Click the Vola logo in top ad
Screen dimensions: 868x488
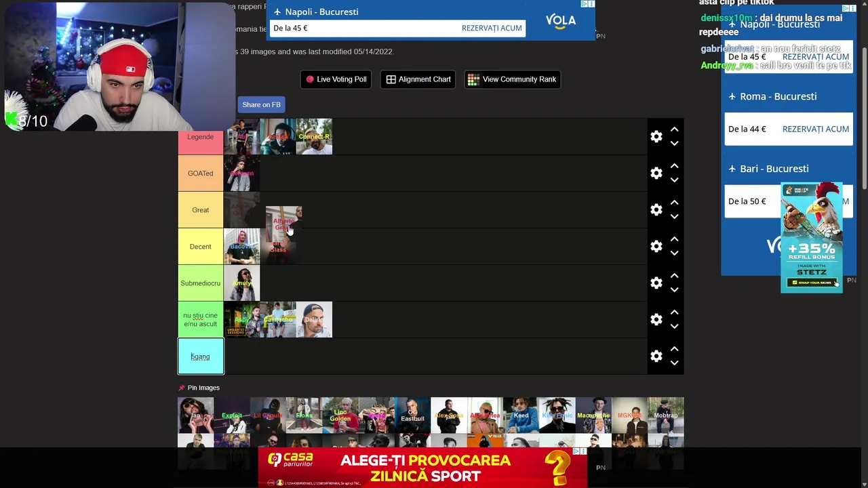[560, 21]
